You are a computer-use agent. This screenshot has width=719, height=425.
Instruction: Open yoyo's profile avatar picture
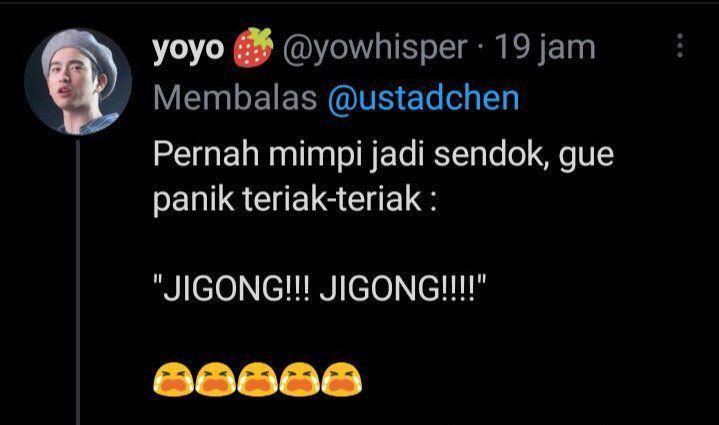point(78,82)
